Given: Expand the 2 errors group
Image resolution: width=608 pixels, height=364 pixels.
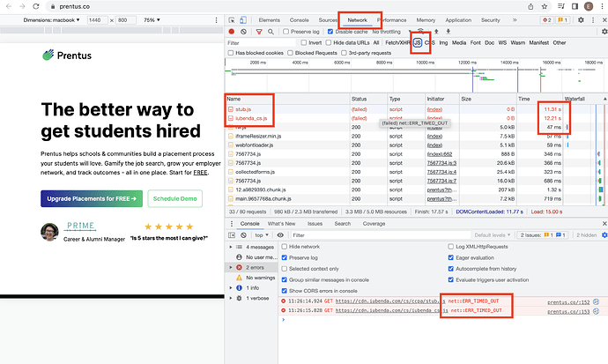Looking at the screenshot, I should pyautogui.click(x=231, y=267).
